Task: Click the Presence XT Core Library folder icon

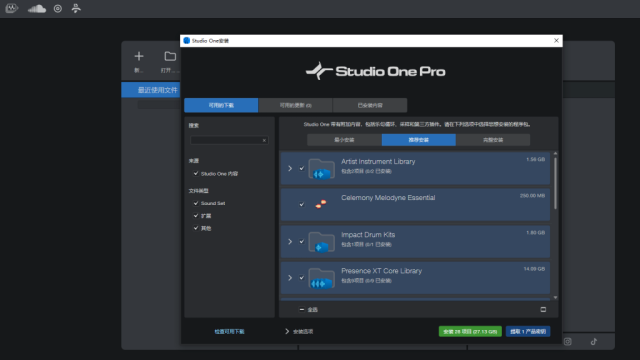Action: click(x=322, y=278)
